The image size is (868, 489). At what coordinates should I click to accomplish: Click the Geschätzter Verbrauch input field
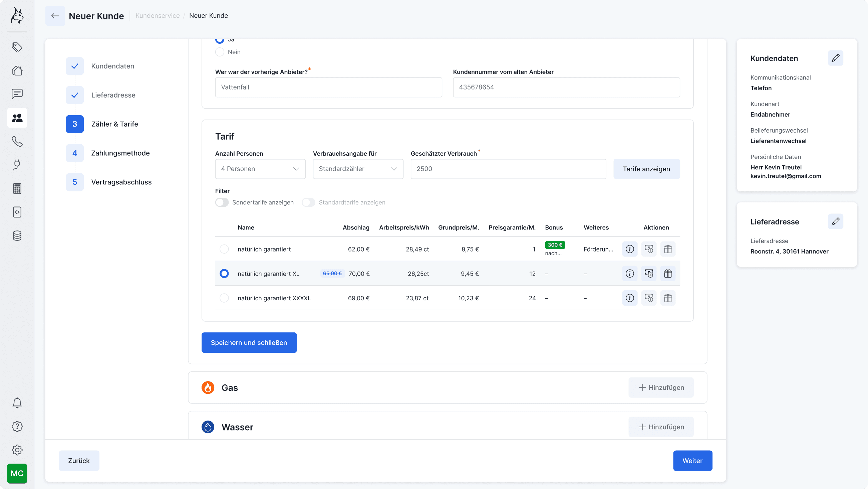click(508, 169)
